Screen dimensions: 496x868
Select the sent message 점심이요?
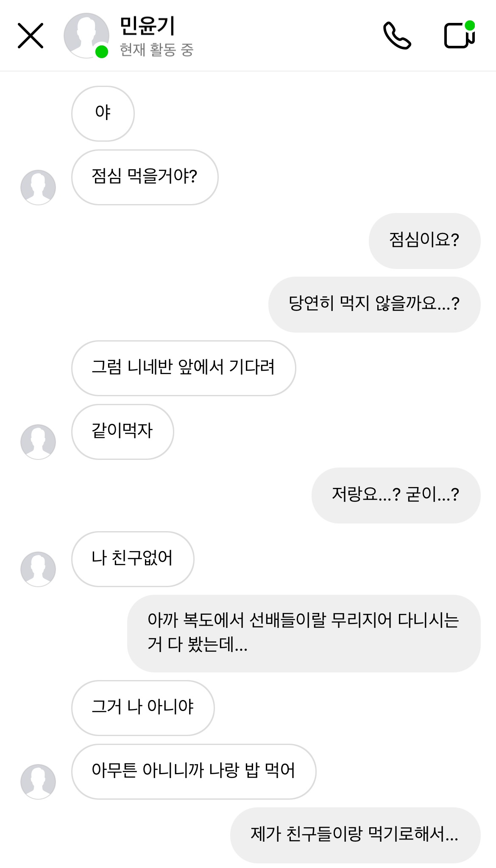pos(424,241)
